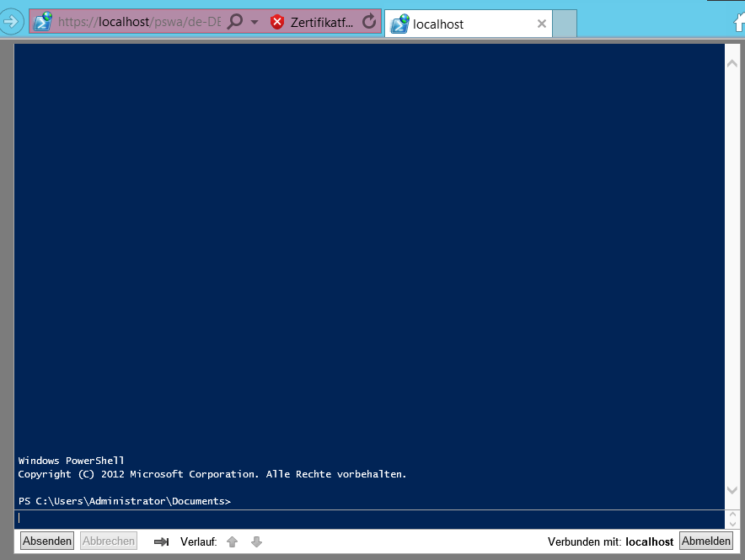Click Abmelden to sign out
This screenshot has width=745, height=560.
point(706,541)
